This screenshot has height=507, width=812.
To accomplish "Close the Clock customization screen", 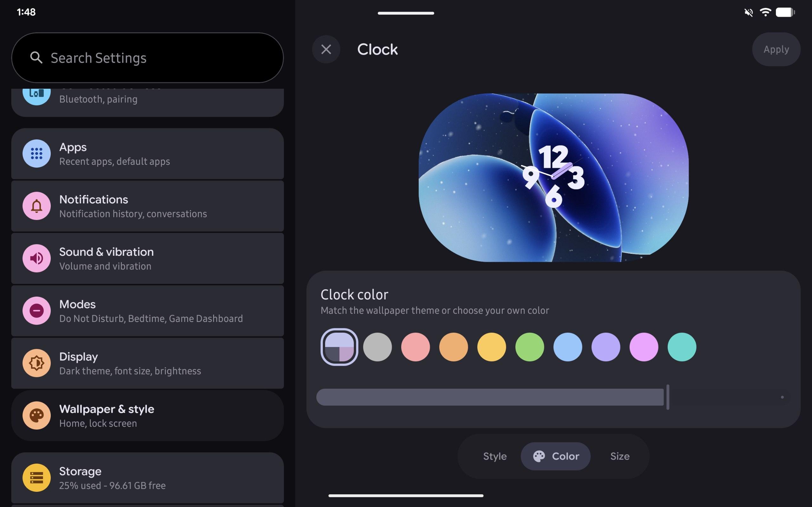I will click(x=326, y=49).
